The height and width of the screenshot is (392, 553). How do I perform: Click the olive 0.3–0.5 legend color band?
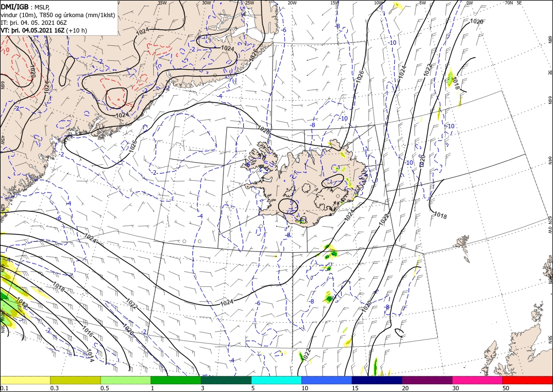click(x=75, y=380)
